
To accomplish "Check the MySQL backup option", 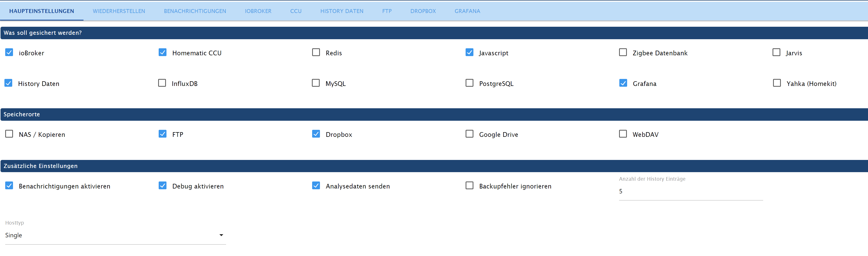I will pyautogui.click(x=316, y=83).
